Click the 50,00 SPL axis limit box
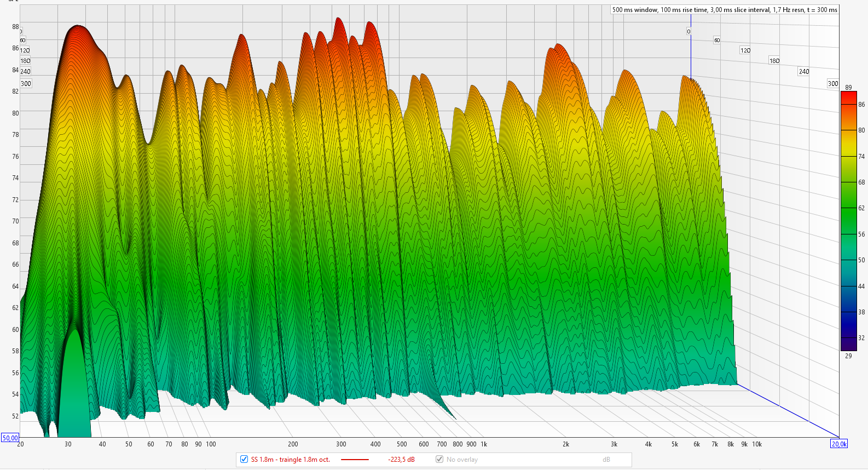The height and width of the screenshot is (470, 868). (10, 438)
